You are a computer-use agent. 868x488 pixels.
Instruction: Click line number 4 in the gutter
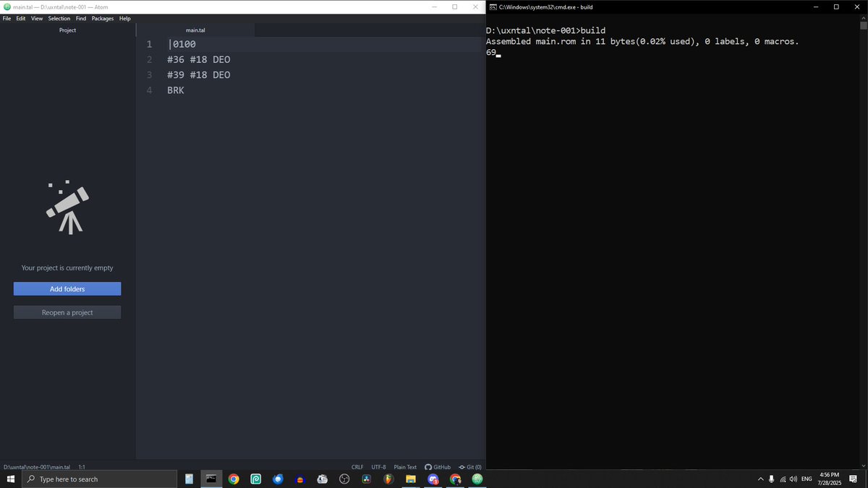149,90
